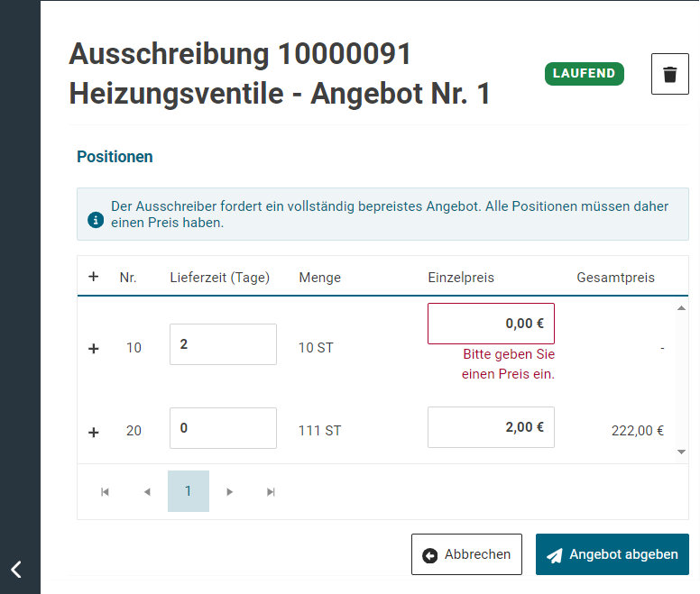Click the trash can delete icon
The image size is (700, 594).
[669, 74]
